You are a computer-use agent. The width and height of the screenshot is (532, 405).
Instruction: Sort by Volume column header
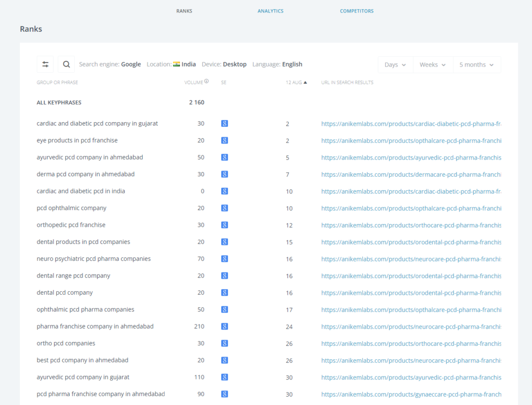click(194, 83)
